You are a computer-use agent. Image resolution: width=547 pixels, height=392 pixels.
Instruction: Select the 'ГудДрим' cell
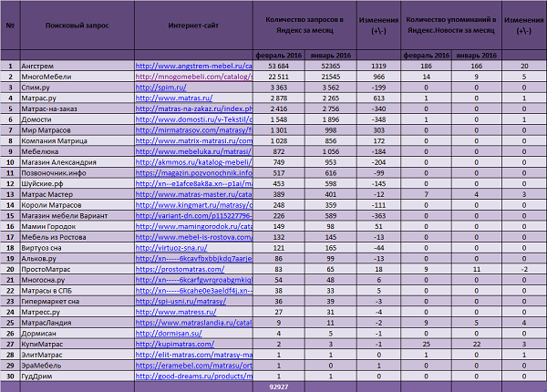pos(77,377)
